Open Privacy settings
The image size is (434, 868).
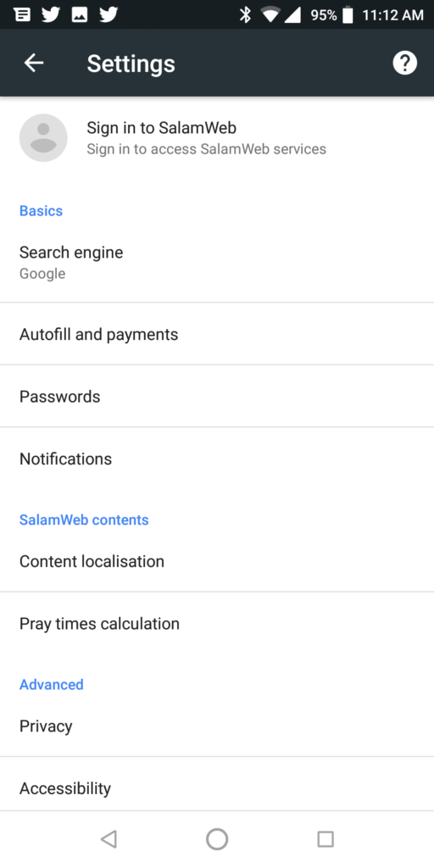(217, 726)
